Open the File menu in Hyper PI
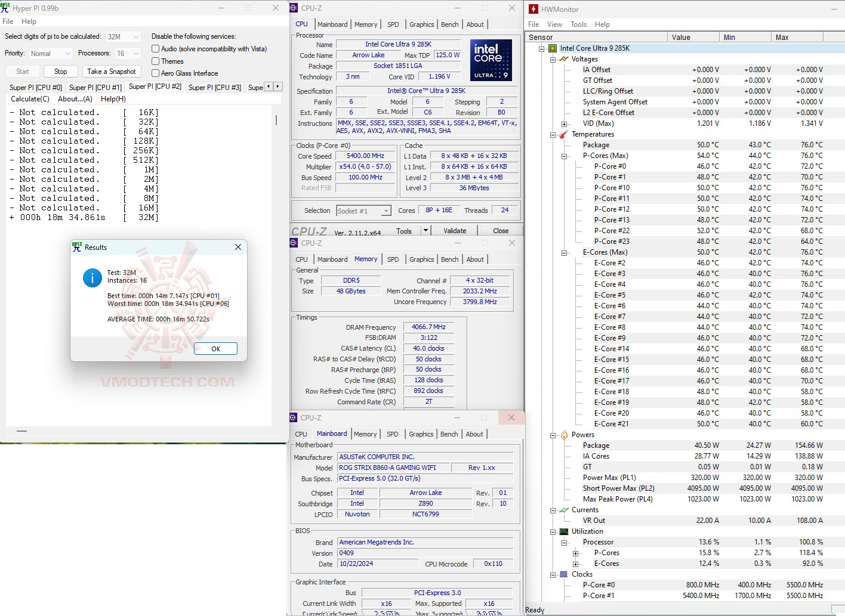Viewport: 845px width, 616px height. point(8,21)
